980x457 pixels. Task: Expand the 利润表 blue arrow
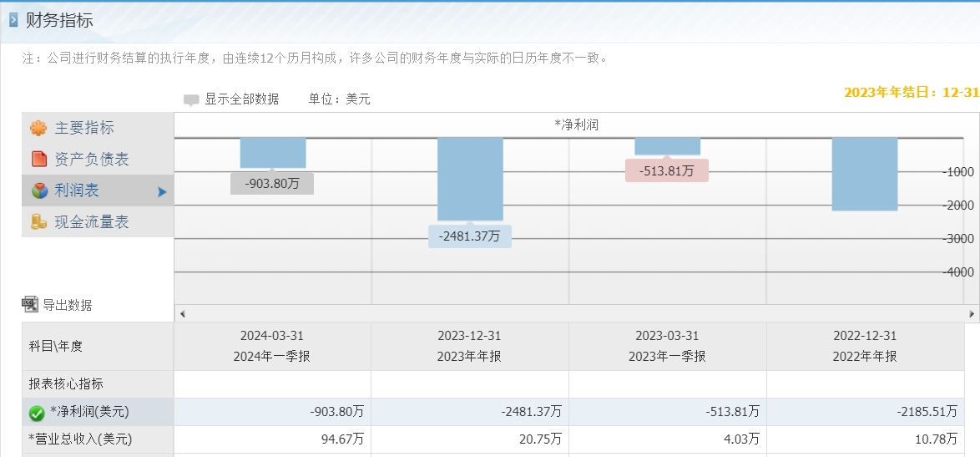point(162,192)
